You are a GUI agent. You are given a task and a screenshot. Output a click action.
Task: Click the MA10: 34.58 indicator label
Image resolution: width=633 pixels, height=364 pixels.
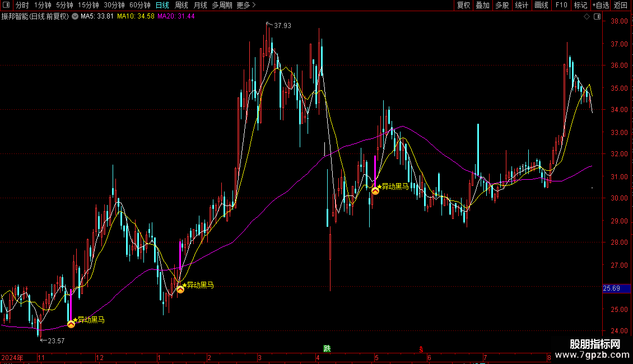point(136,16)
